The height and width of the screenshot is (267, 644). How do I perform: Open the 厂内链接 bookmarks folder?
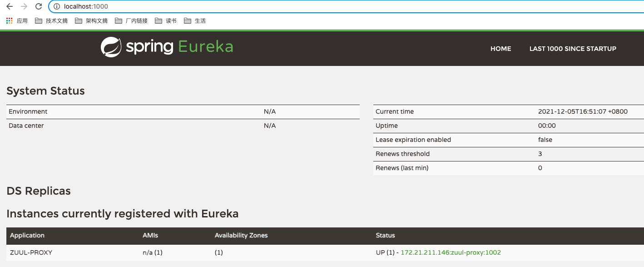[131, 21]
